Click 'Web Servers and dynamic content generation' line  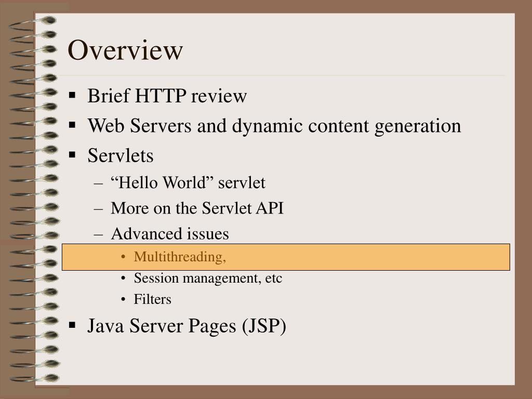[x=274, y=126]
